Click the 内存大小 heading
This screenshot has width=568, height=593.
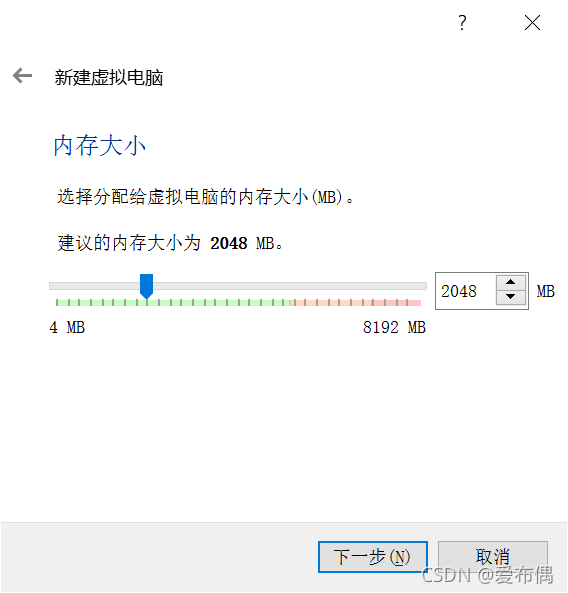[x=99, y=146]
